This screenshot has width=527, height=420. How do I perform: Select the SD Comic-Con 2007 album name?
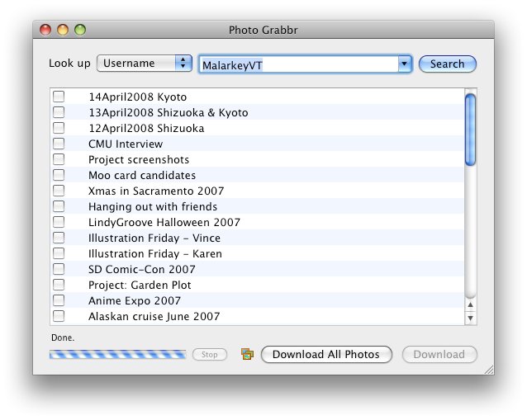(142, 269)
